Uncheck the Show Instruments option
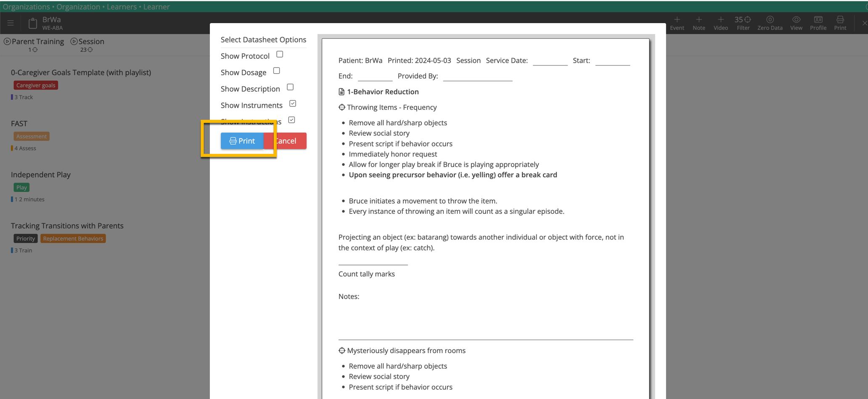The width and height of the screenshot is (868, 399). click(x=293, y=103)
